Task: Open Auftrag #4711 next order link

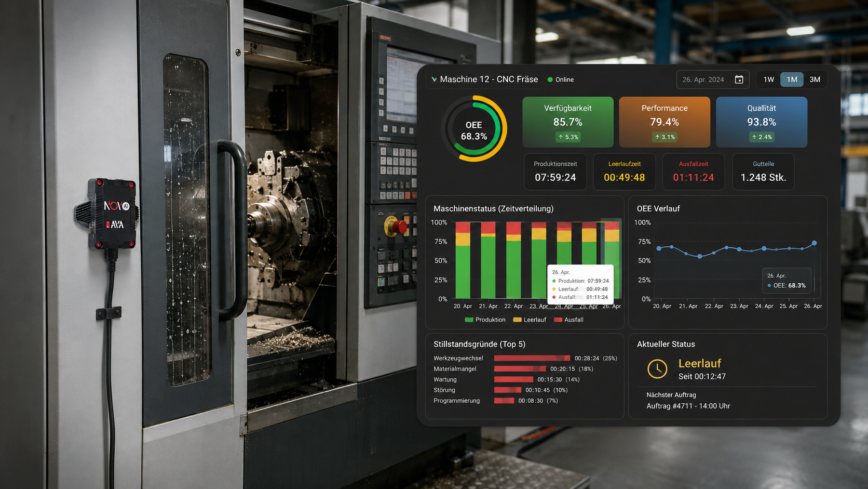Action: coord(688,406)
